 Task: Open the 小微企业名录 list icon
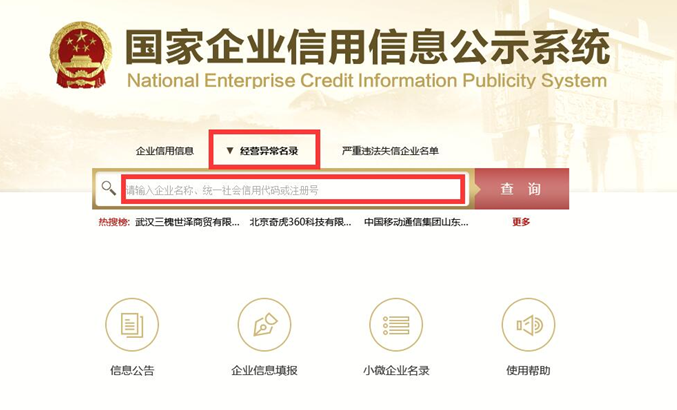pos(396,325)
